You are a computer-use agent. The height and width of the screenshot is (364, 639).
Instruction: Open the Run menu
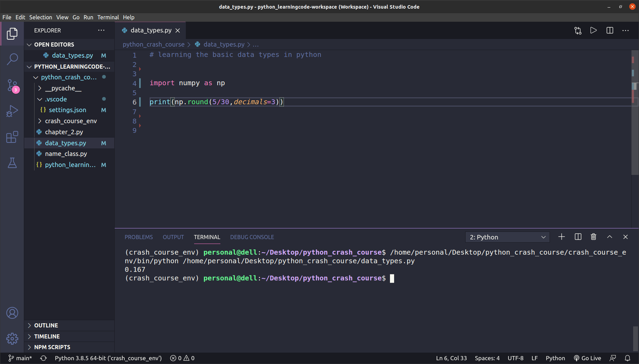click(88, 17)
